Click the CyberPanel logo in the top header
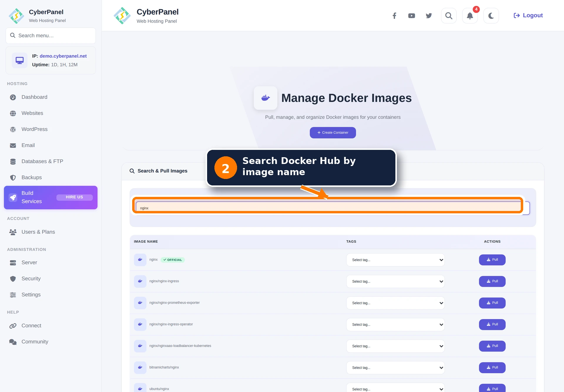This screenshot has width=564, height=392. pyautogui.click(x=122, y=16)
